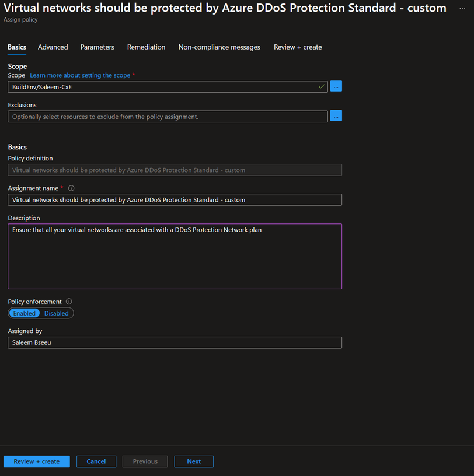The width and height of the screenshot is (474, 476).
Task: Set Policy enforcement to Disabled
Action: click(57, 313)
